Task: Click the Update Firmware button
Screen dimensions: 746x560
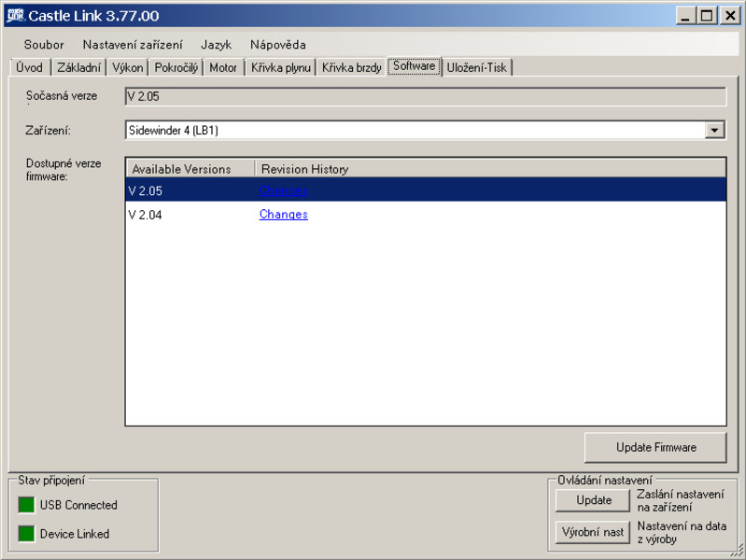Action: pos(655,447)
